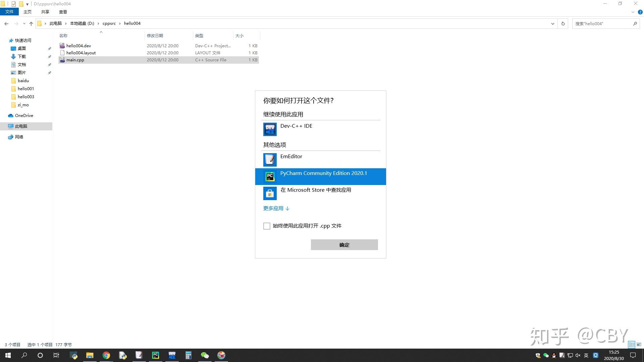Switch input language via 英 indicator

[x=586, y=355]
